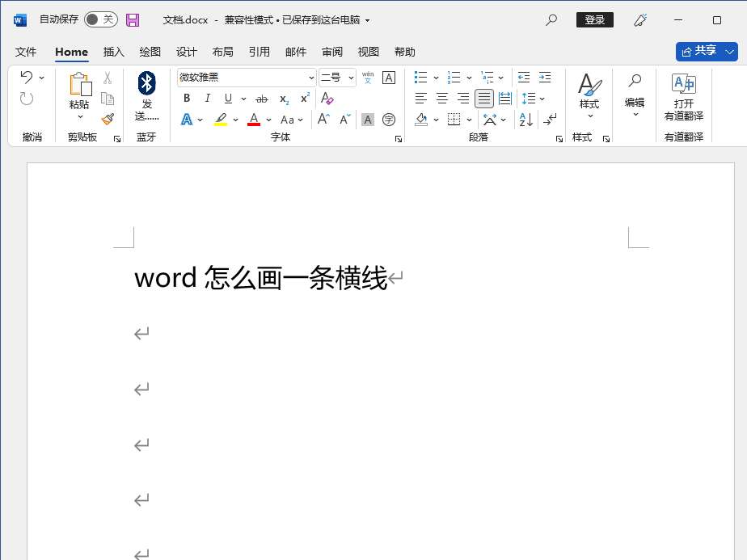The image size is (747, 560).
Task: Toggle Subscript formatting
Action: (284, 99)
